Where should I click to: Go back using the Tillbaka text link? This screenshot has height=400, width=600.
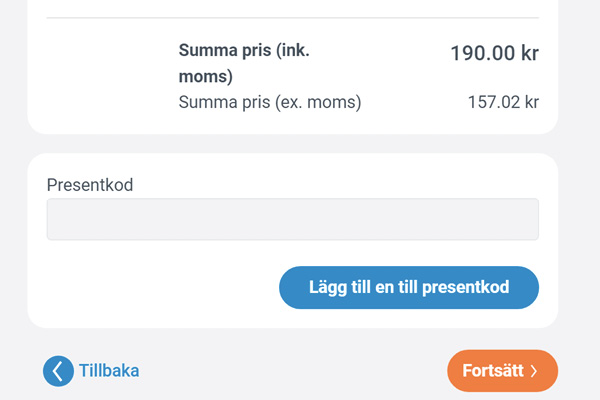click(109, 371)
